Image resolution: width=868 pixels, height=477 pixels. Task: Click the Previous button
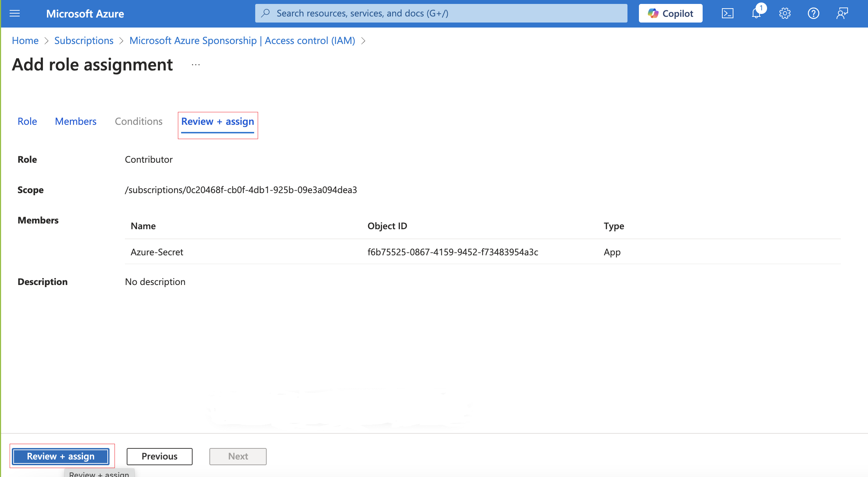(159, 457)
